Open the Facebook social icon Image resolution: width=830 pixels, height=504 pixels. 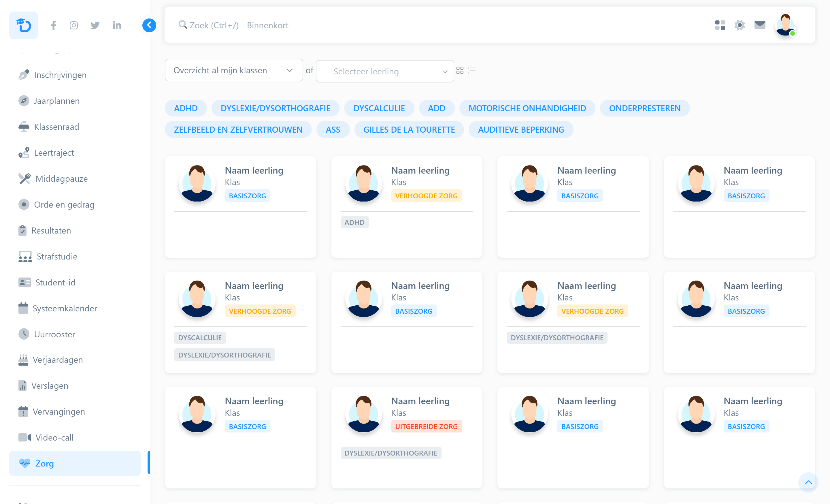[x=54, y=25]
